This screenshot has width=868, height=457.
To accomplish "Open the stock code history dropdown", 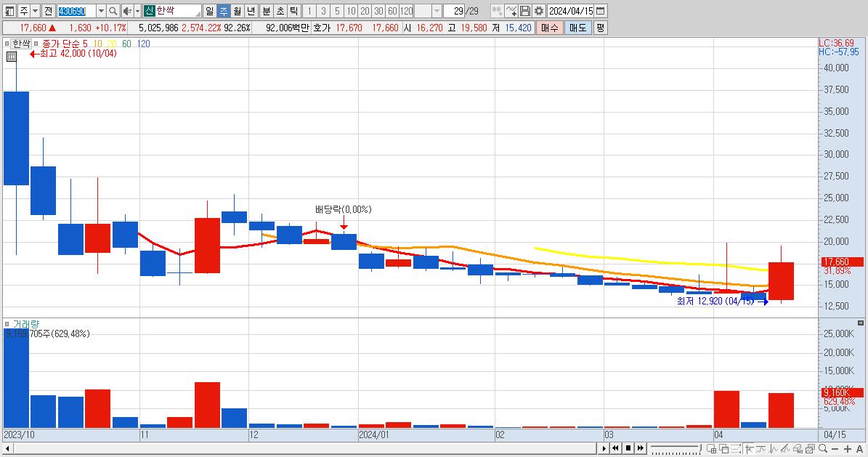I will point(101,11).
